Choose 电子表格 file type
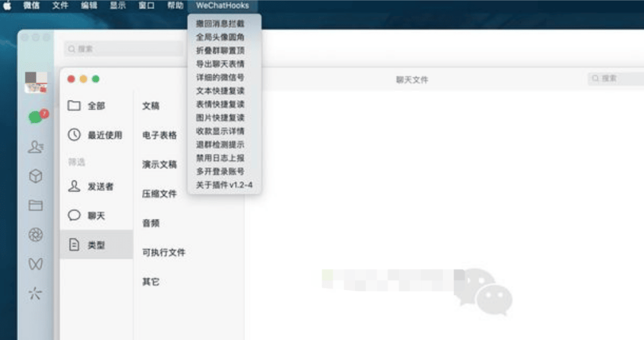The image size is (644, 340). click(160, 135)
